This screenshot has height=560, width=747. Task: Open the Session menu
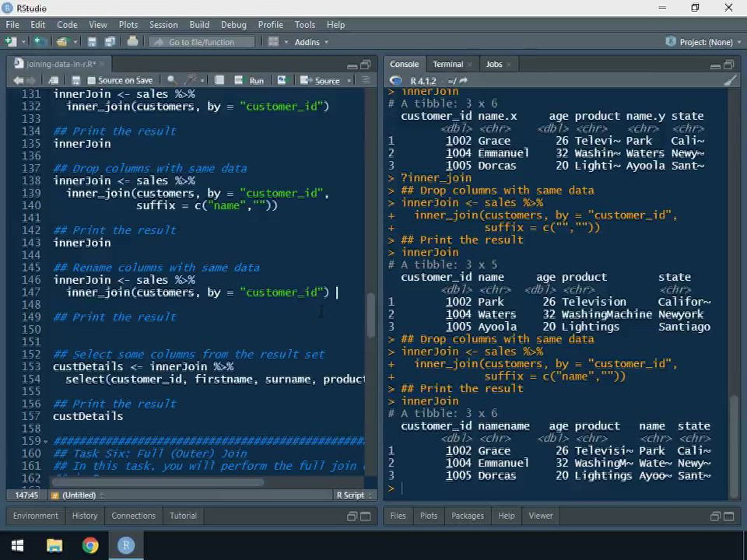click(163, 25)
